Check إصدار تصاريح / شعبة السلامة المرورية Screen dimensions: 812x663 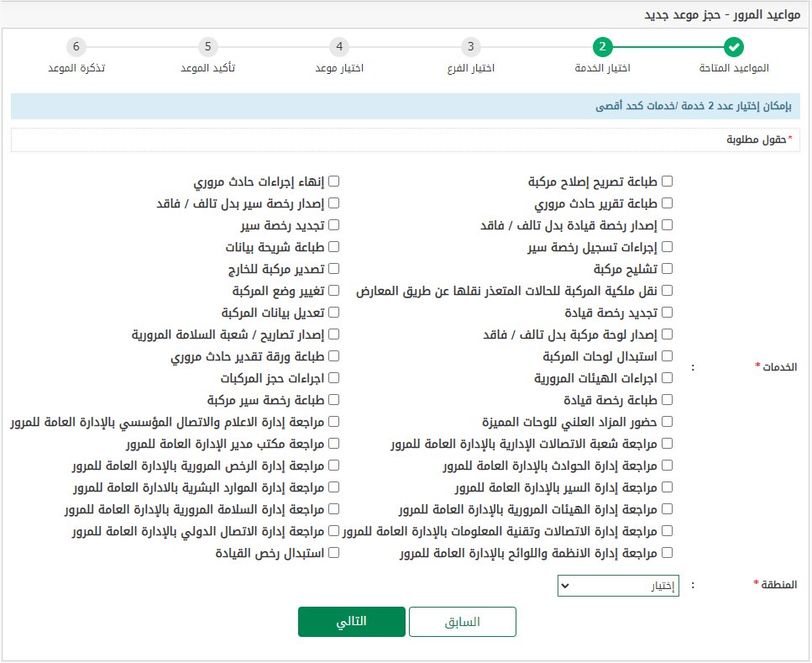tap(334, 334)
